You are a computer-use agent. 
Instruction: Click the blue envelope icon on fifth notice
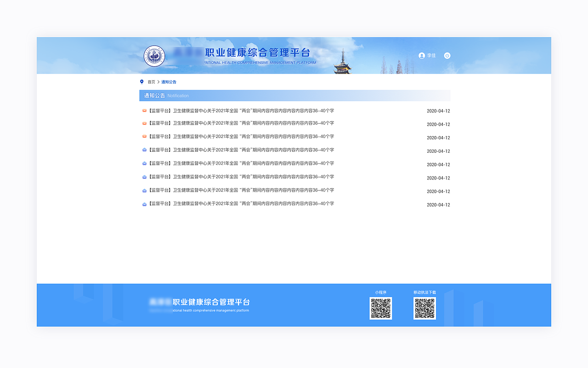click(x=144, y=164)
